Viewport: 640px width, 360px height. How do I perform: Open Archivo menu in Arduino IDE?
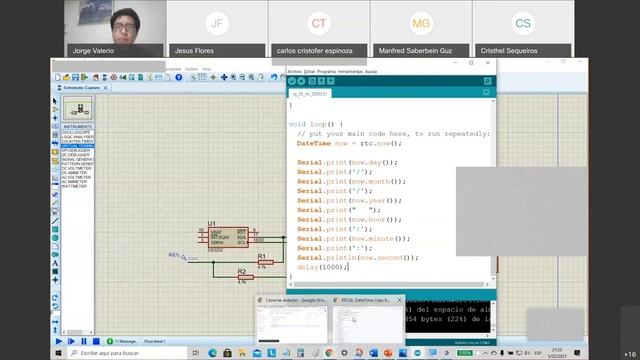tap(294, 71)
